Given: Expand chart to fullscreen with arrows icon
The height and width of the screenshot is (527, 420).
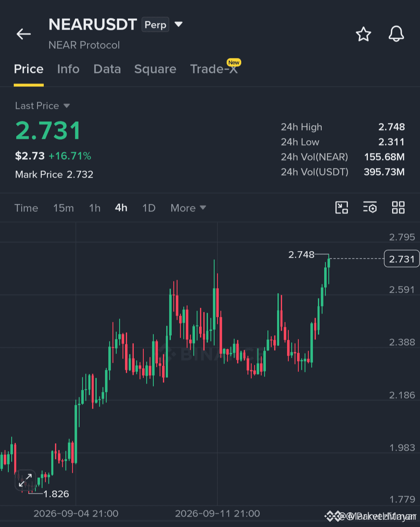Looking at the screenshot, I should coord(25,480).
